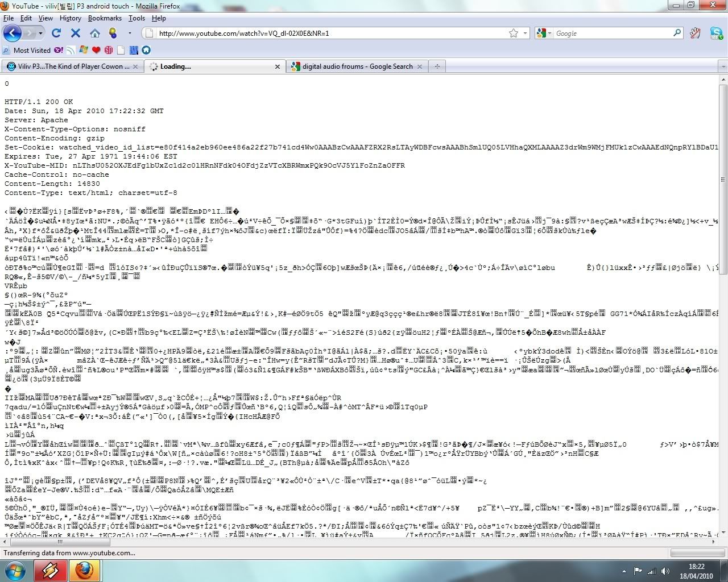
Task: Click the Skype toolbar icon
Action: pyautogui.click(x=716, y=33)
